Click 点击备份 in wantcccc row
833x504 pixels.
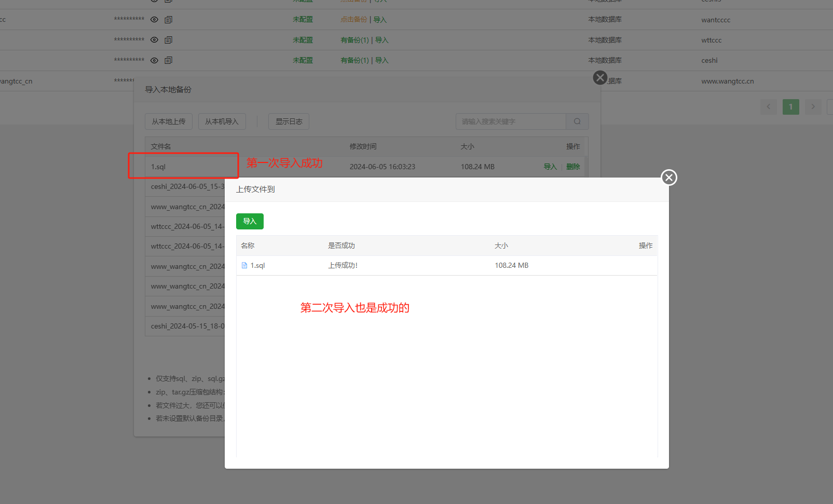coord(353,20)
